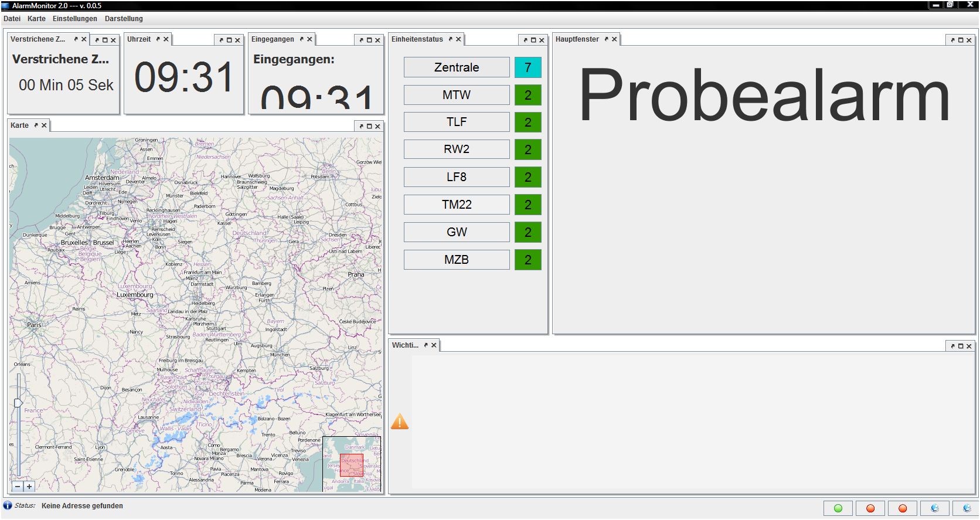Click the map zoom in plus button
The width and height of the screenshot is (980, 520).
click(x=29, y=487)
